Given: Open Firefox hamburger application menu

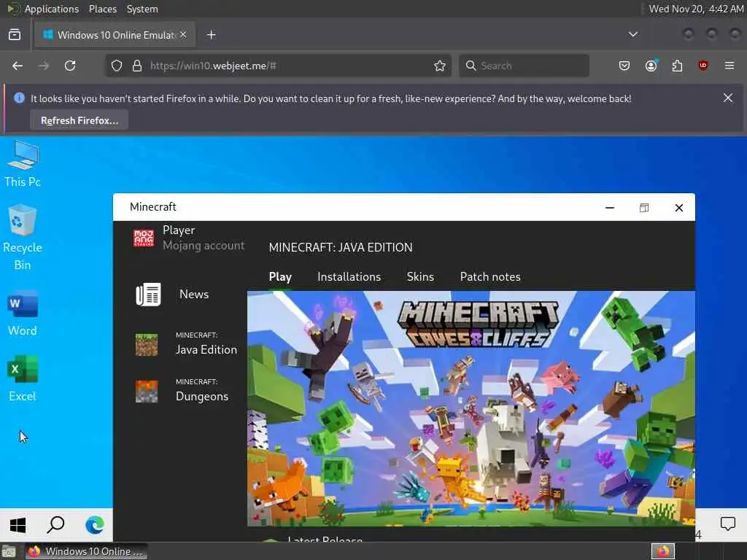Looking at the screenshot, I should (729, 66).
